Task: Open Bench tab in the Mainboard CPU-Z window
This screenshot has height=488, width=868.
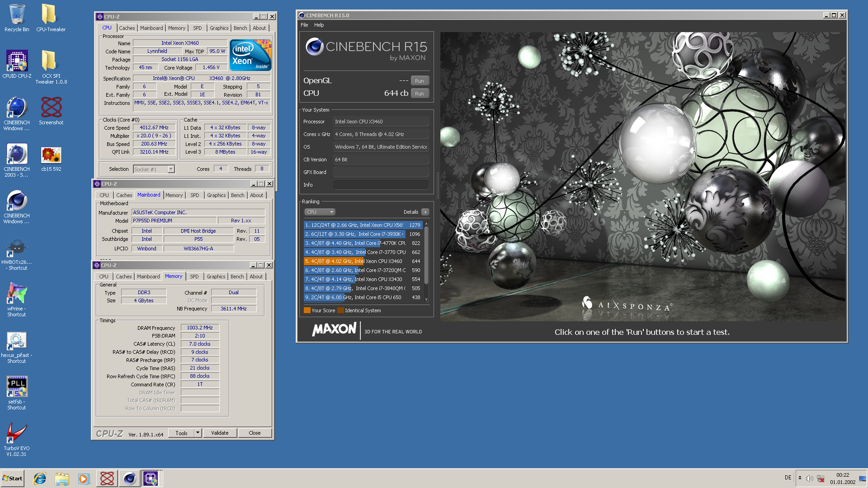Action: point(237,195)
